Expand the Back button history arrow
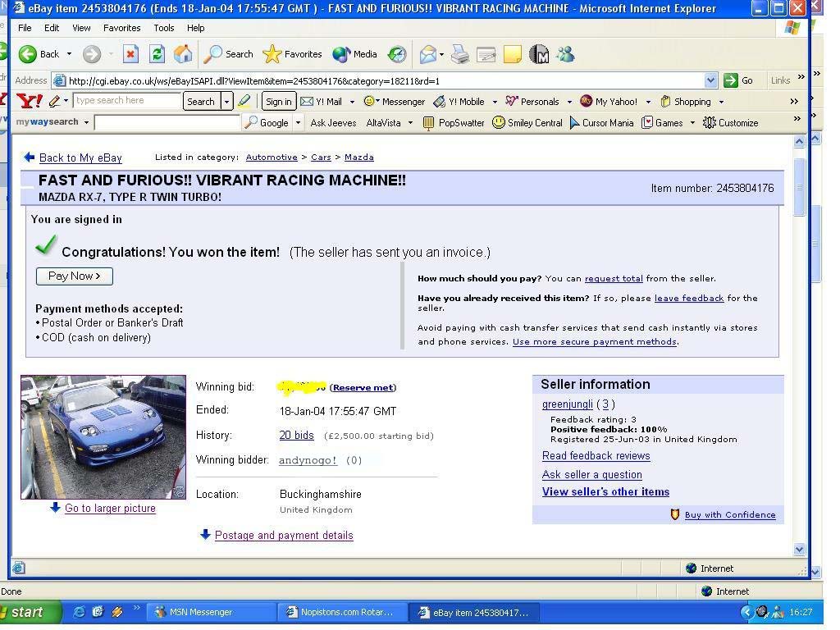The image size is (840, 630). tap(69, 54)
